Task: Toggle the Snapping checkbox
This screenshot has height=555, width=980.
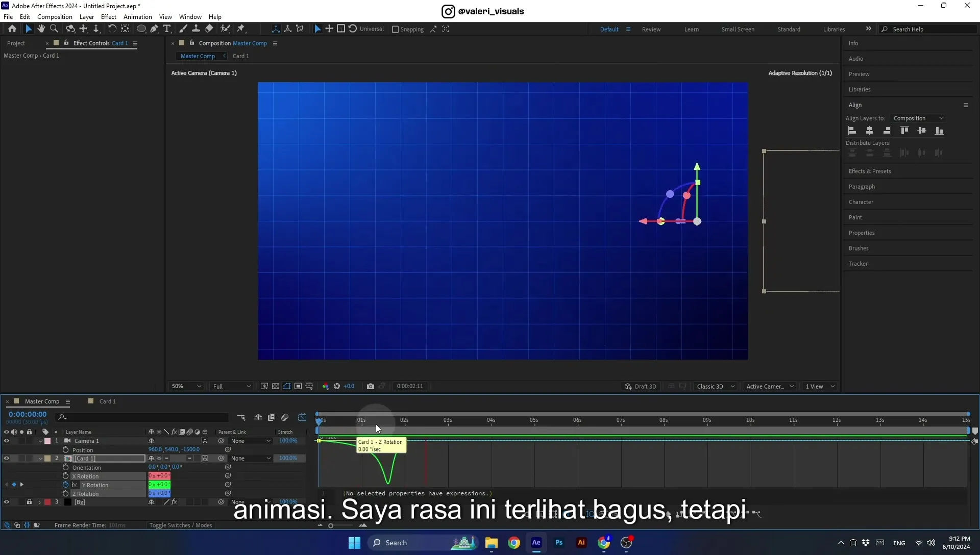Action: [395, 30]
